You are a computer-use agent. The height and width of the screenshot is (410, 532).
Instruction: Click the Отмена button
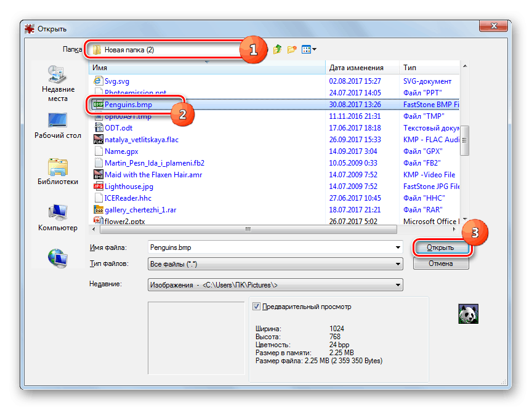[441, 263]
